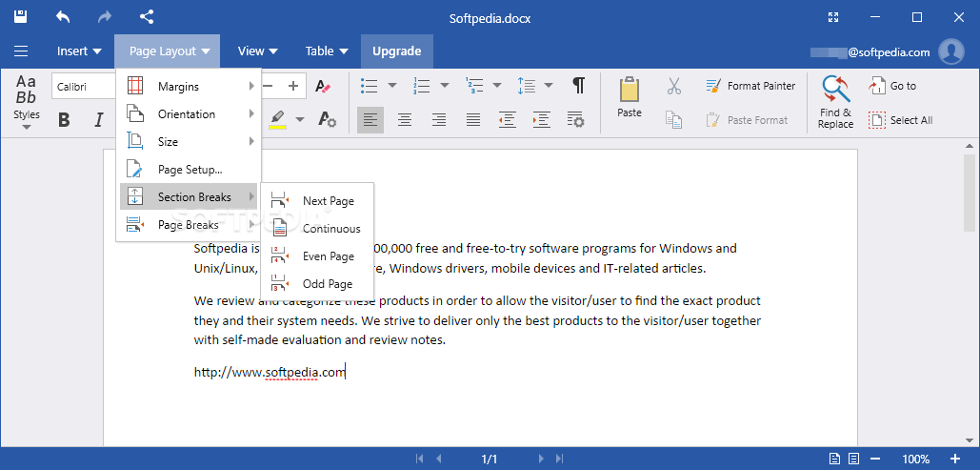
Task: Insert bulleted list
Action: [x=370, y=86]
